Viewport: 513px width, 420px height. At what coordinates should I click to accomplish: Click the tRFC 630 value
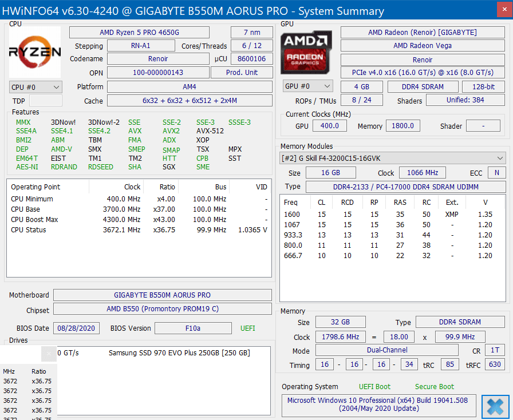tap(494, 364)
